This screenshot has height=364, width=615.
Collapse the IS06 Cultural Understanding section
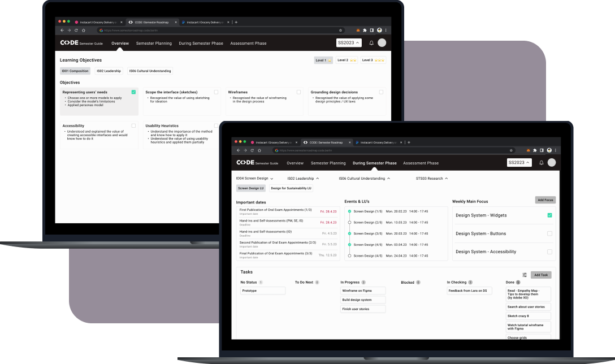pyautogui.click(x=365, y=177)
